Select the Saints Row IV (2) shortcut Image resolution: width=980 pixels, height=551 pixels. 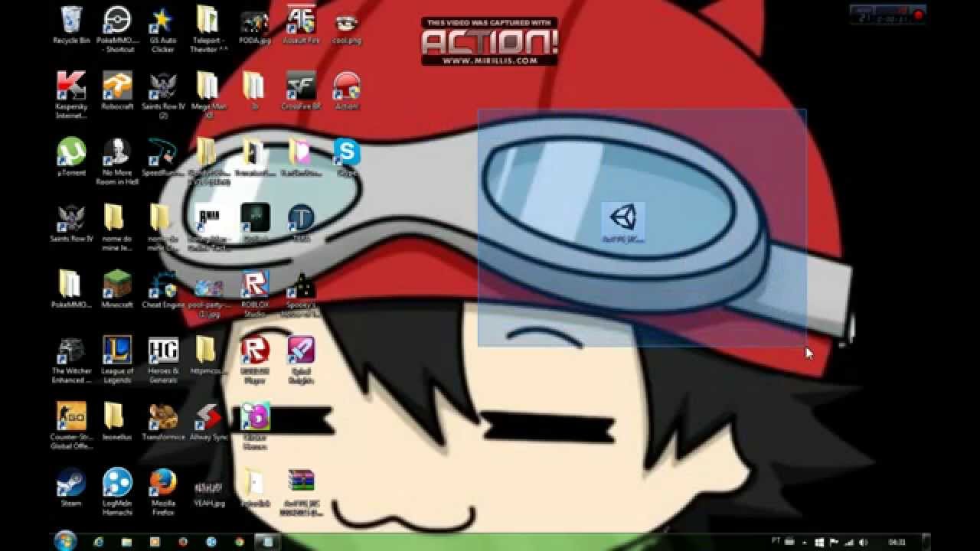click(x=163, y=96)
